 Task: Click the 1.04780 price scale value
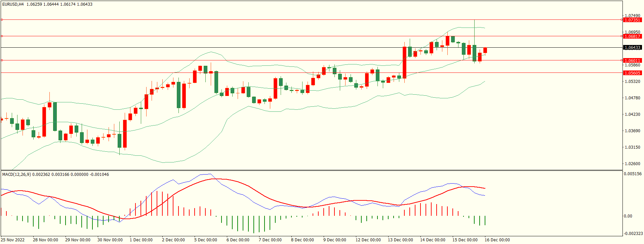coord(632,98)
